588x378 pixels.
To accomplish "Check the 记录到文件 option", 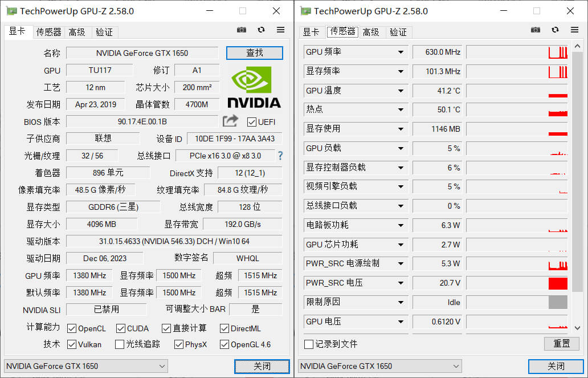I will pyautogui.click(x=308, y=344).
